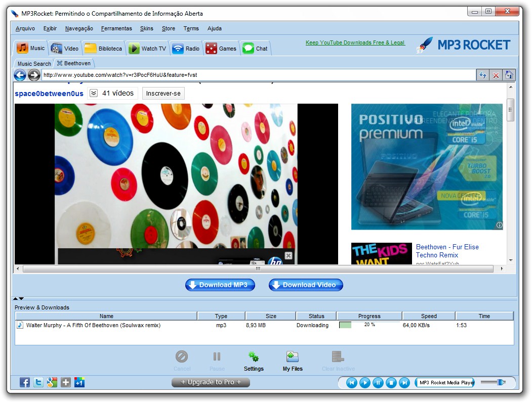This screenshot has height=403, width=532.
Task: Click the horizontal scrollbar of the page
Action: (258, 269)
